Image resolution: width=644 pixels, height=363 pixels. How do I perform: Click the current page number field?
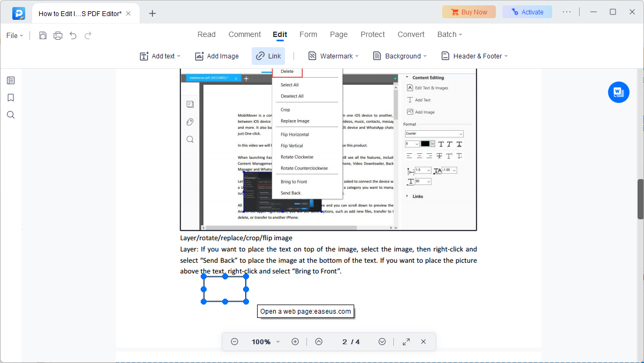[x=345, y=342]
